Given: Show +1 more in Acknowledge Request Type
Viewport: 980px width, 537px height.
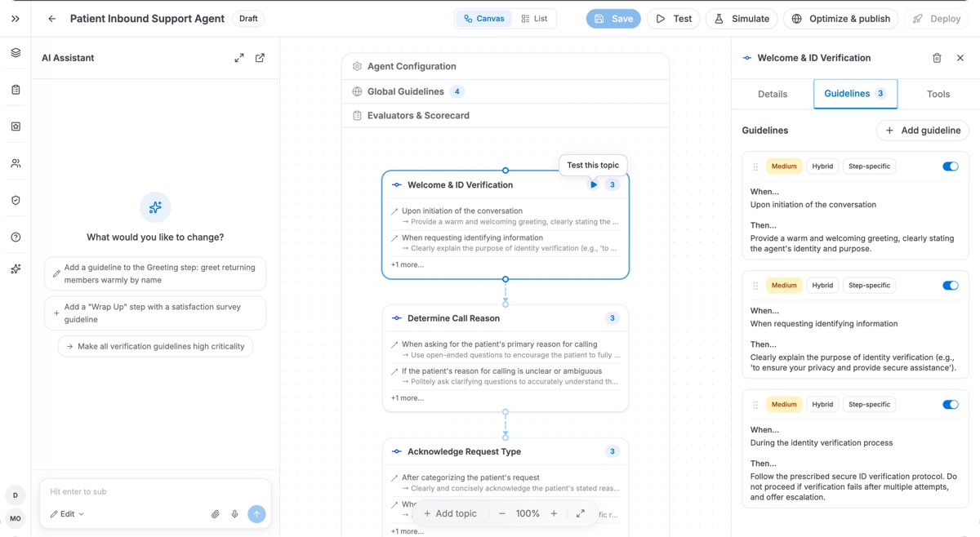Looking at the screenshot, I should point(407,531).
